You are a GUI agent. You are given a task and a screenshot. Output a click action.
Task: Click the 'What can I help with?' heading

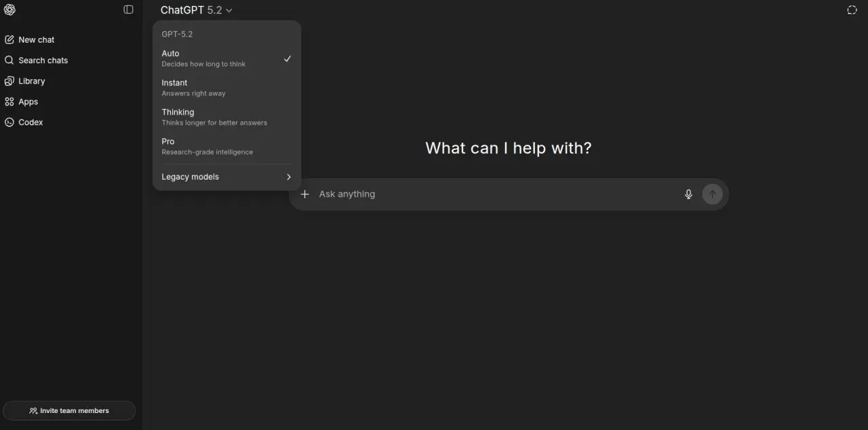pyautogui.click(x=508, y=148)
